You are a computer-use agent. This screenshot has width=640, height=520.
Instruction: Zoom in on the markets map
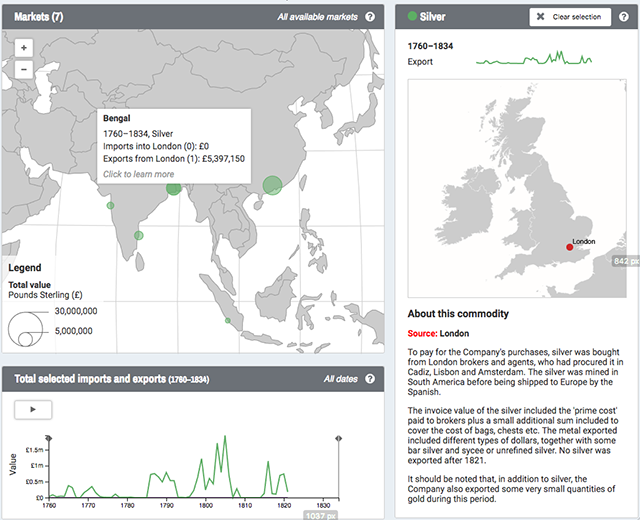click(x=24, y=48)
